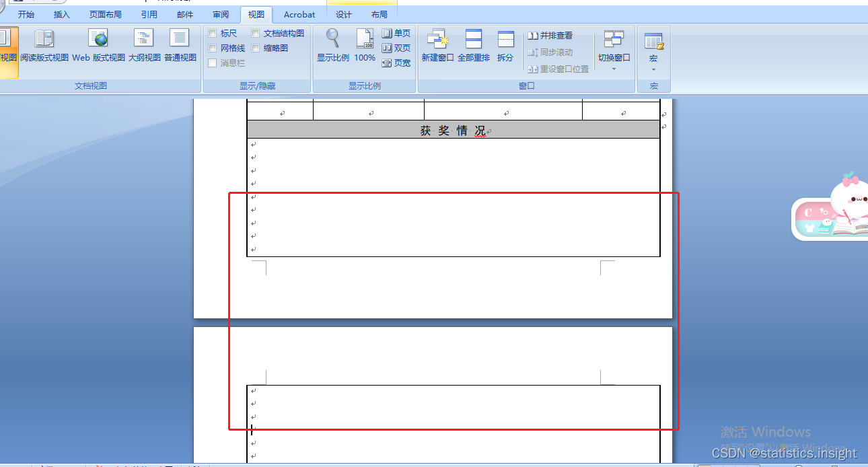868x467 pixels.
Task: Switch to Web 版式视图 layout
Action: (98, 45)
